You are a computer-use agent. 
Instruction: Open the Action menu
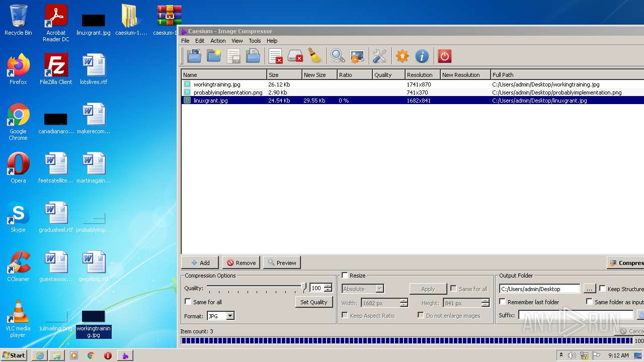pos(218,41)
